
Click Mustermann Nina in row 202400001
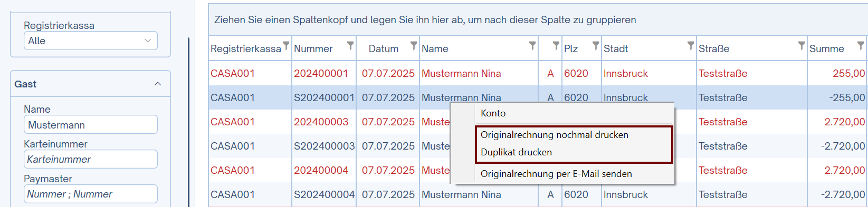click(461, 73)
